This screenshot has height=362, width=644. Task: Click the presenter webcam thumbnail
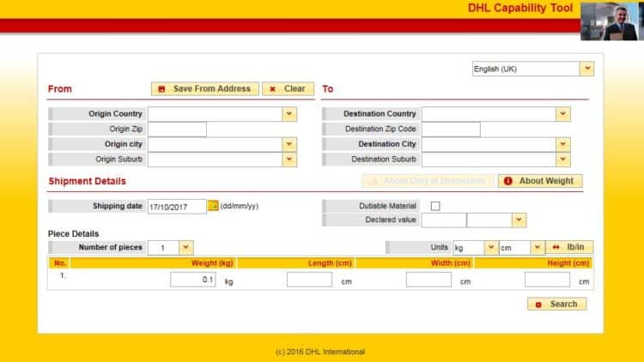pos(610,21)
